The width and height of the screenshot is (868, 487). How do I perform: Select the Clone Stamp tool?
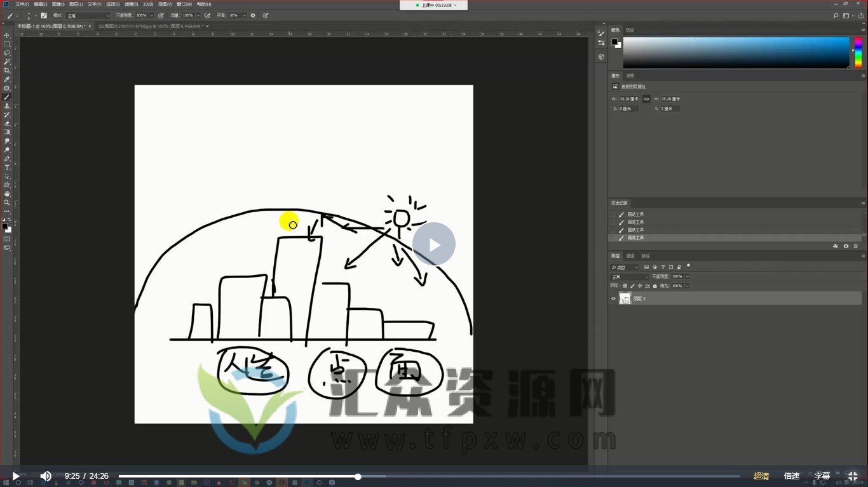pos(7,106)
